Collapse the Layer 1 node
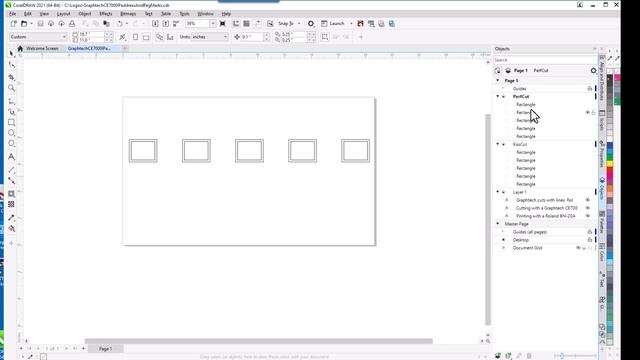The width and height of the screenshot is (640, 360). click(498, 192)
